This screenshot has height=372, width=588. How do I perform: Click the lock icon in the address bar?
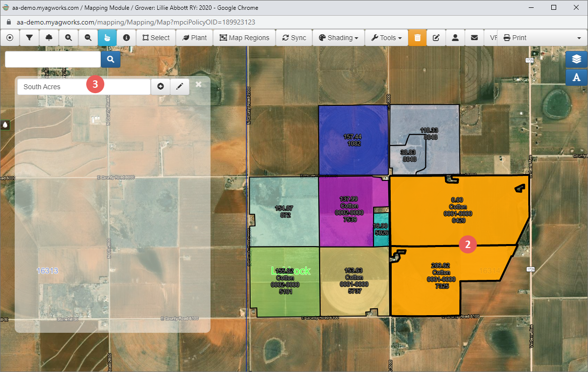pyautogui.click(x=8, y=23)
